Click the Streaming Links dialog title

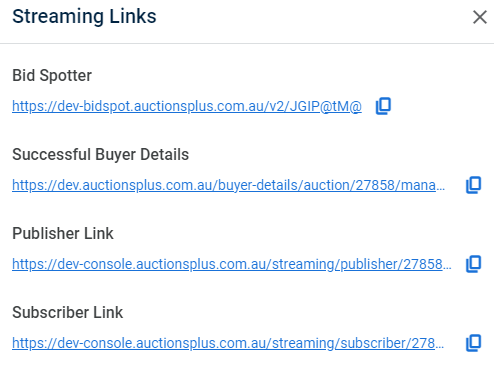84,16
